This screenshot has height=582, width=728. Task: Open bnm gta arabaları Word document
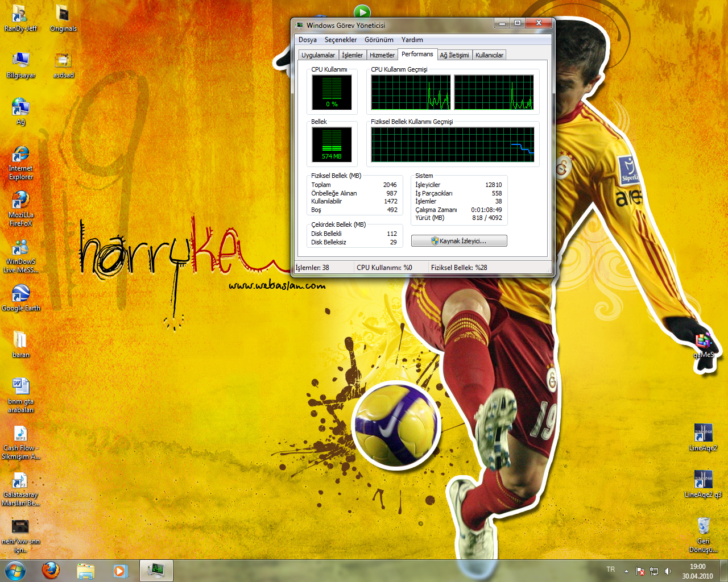coord(20,396)
